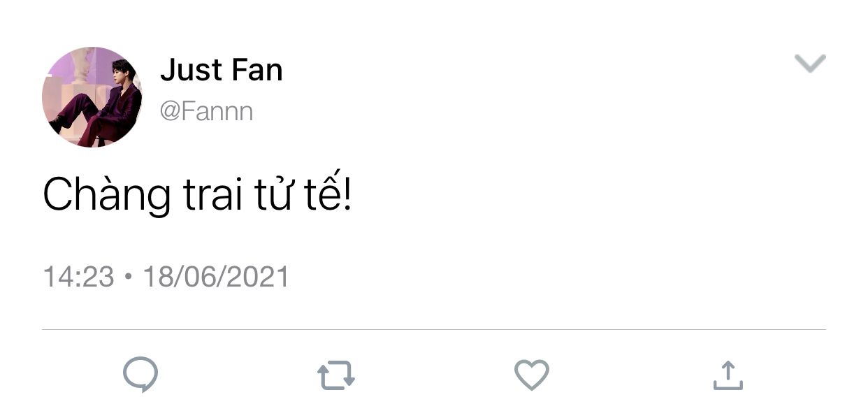Viewport: 868px width, 411px height.
Task: Click the month "06" in the date
Action: tap(200, 277)
